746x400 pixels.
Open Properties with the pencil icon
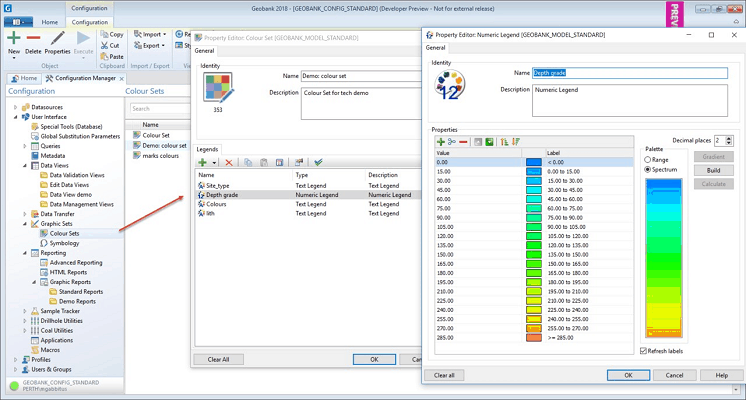57,38
